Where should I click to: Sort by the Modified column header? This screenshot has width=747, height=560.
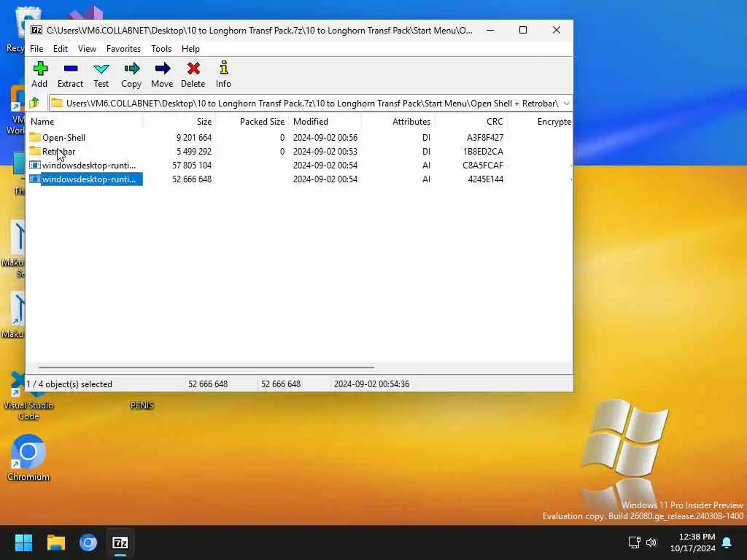pos(325,122)
